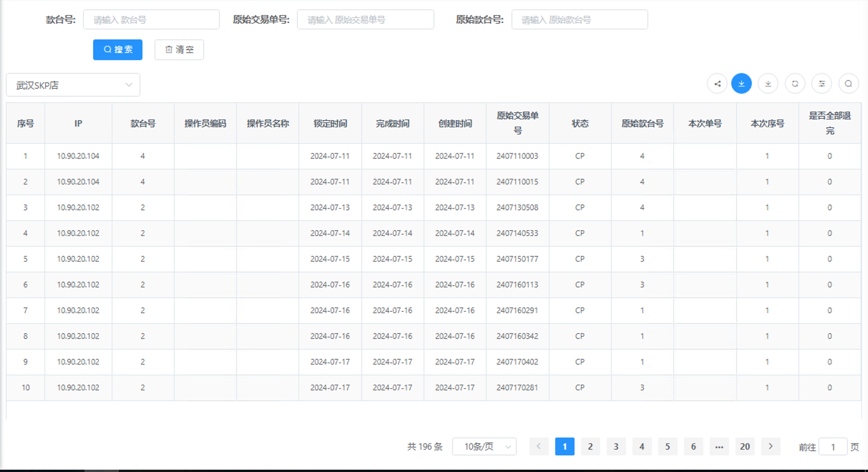Go to next page arrow
Image resolution: width=868 pixels, height=472 pixels.
point(770,446)
